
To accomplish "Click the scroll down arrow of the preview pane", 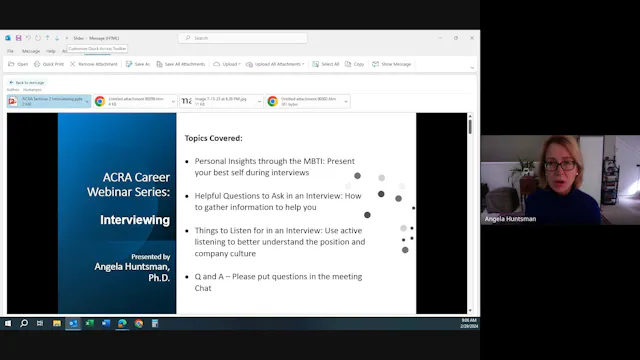I will [470, 311].
